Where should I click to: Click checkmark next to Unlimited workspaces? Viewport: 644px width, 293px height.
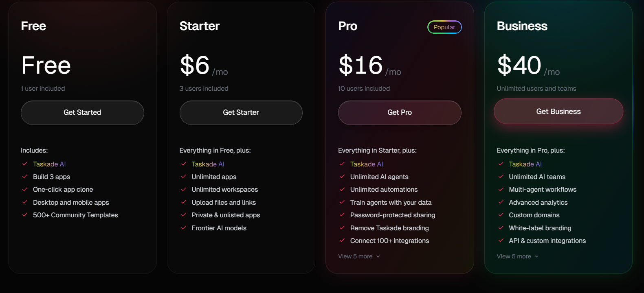click(184, 189)
